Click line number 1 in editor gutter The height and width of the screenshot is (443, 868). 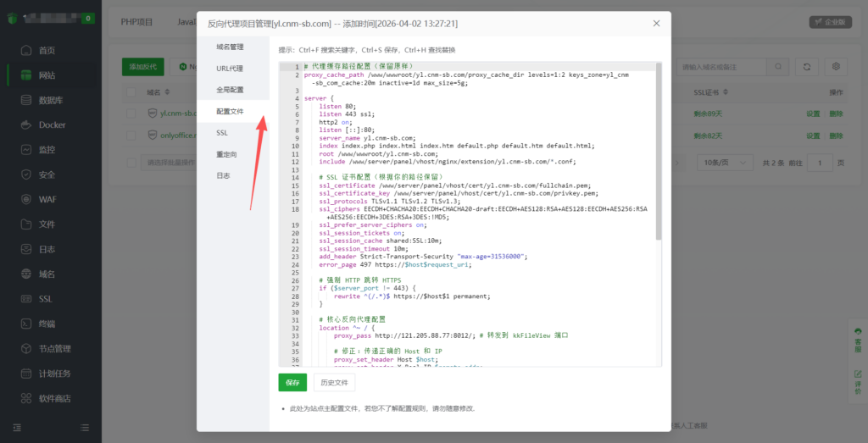pos(298,67)
